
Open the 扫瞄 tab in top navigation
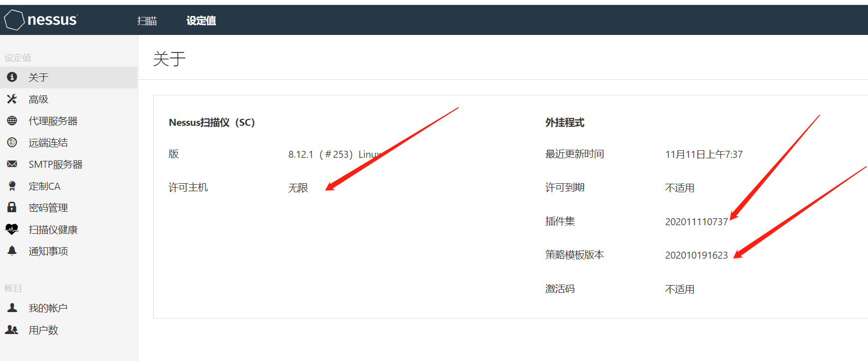click(x=147, y=20)
